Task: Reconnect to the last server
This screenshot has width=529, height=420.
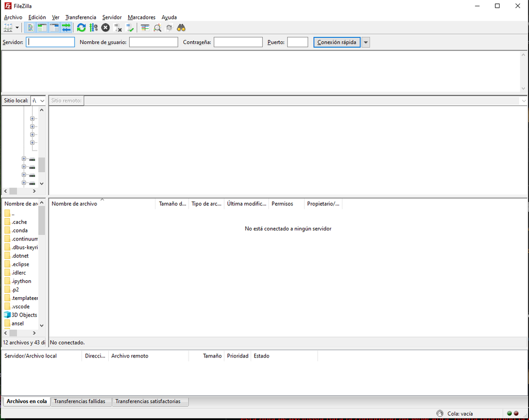Action: pyautogui.click(x=130, y=28)
